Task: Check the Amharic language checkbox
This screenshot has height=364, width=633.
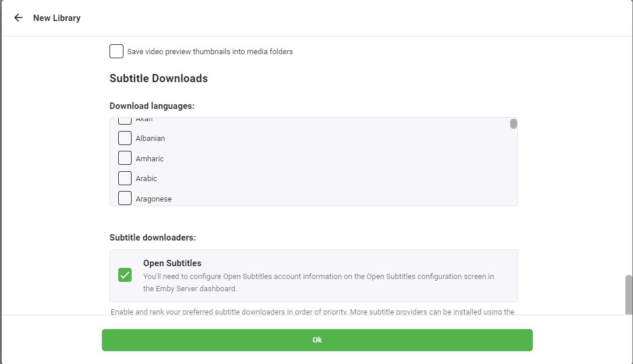Action: pyautogui.click(x=125, y=157)
